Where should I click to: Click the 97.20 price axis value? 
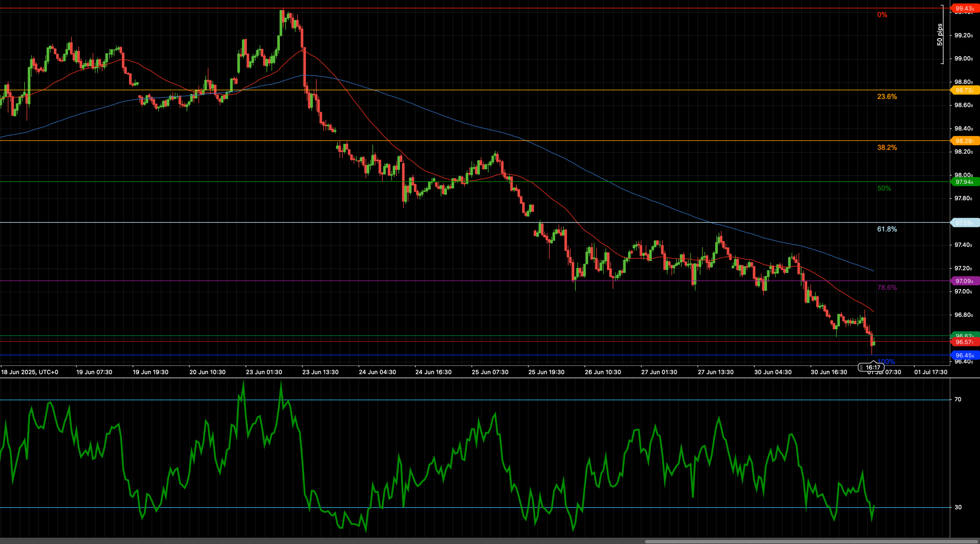(x=964, y=268)
